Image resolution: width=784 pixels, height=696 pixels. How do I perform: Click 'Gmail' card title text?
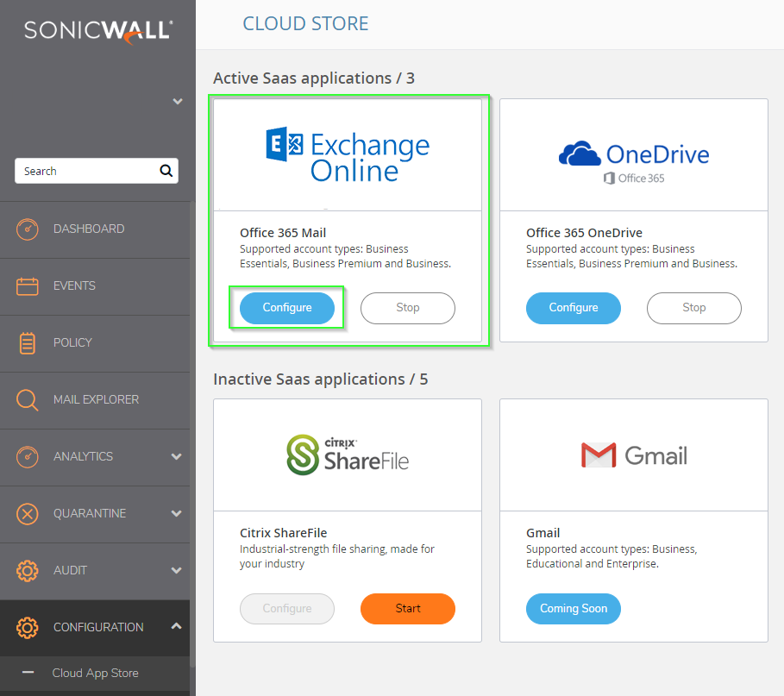[543, 533]
